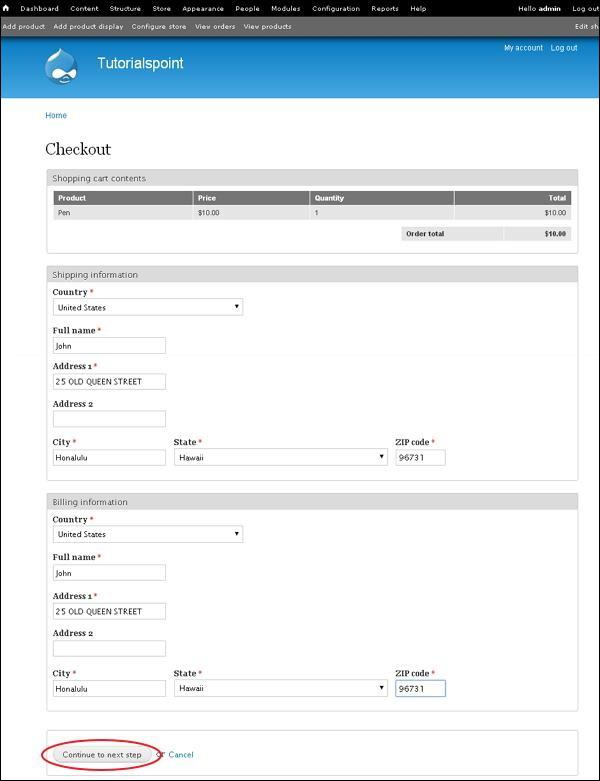Click Log out in top admin bar
The image size is (600, 781).
point(586,8)
